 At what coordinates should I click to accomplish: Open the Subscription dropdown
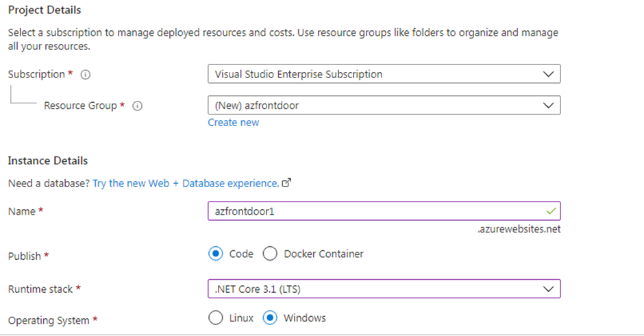pos(384,74)
